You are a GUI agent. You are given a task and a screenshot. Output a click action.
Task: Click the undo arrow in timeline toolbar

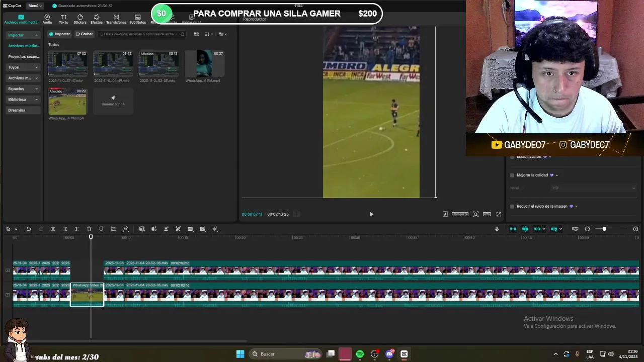29,229
